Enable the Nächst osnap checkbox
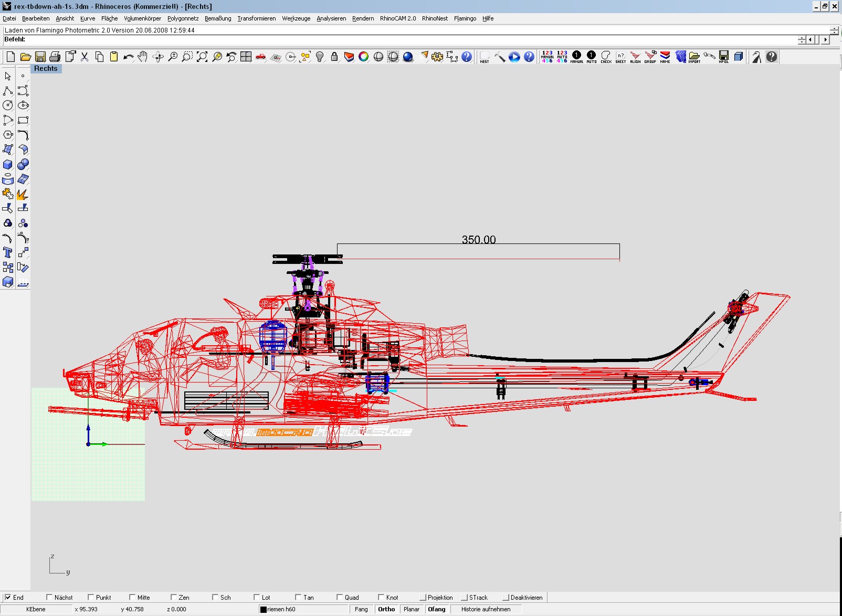 49,597
